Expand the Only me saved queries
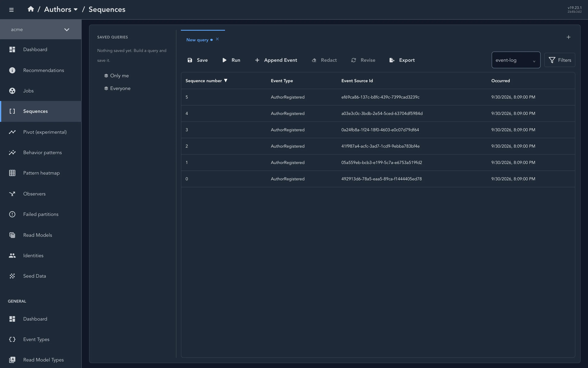The width and height of the screenshot is (588, 368). pos(116,76)
